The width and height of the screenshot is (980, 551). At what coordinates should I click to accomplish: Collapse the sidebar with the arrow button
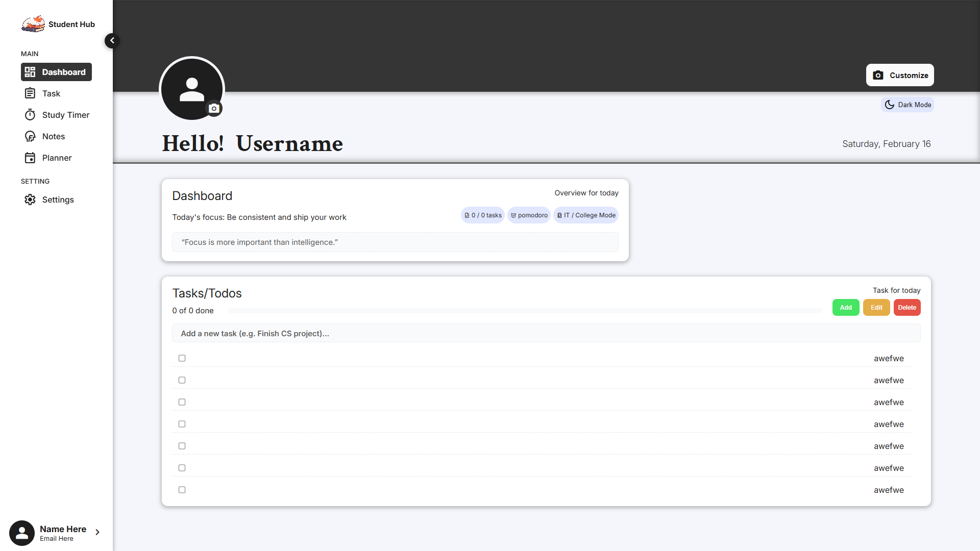point(112,40)
